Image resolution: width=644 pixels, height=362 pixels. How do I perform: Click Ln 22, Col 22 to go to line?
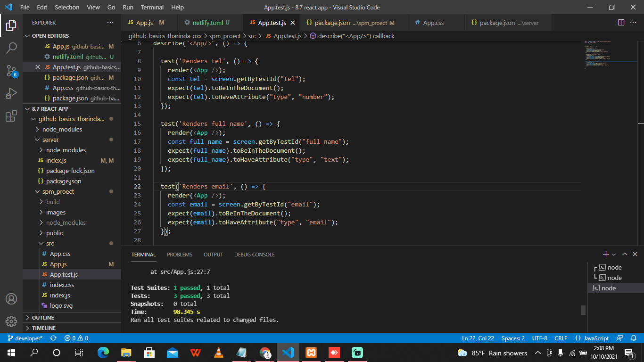478,338
